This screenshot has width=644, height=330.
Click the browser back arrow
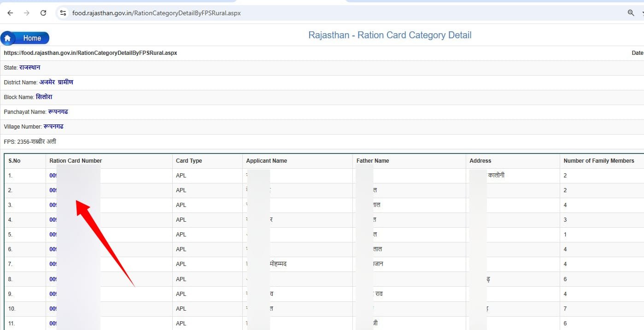[x=10, y=13]
